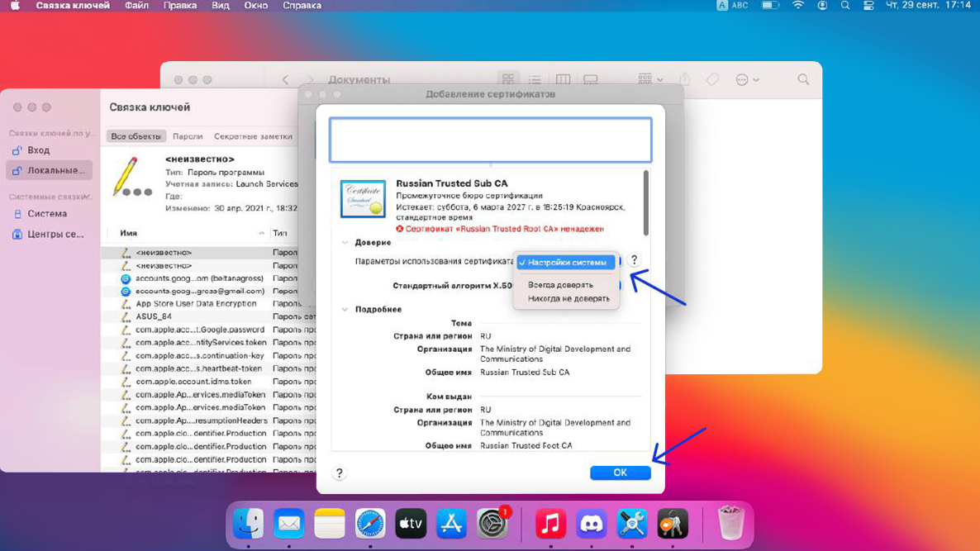This screenshot has width=980, height=551.
Task: Collapse the Доверие section
Action: (x=345, y=242)
